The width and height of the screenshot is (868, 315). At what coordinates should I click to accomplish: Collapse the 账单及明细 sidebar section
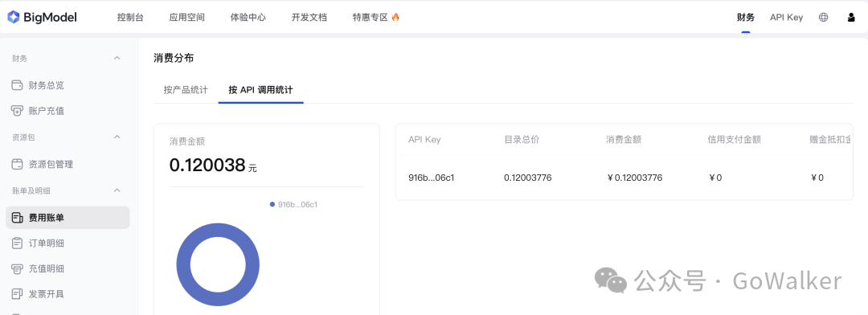117,190
